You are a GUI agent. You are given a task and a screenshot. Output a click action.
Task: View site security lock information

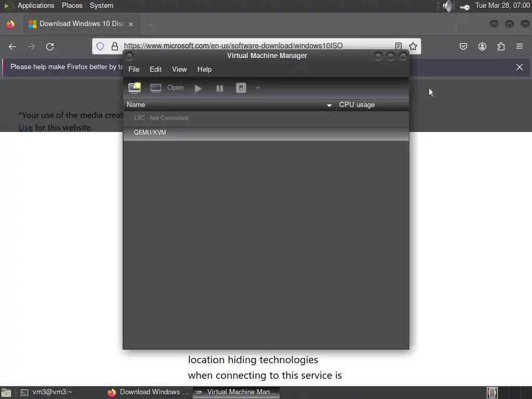pos(115,46)
